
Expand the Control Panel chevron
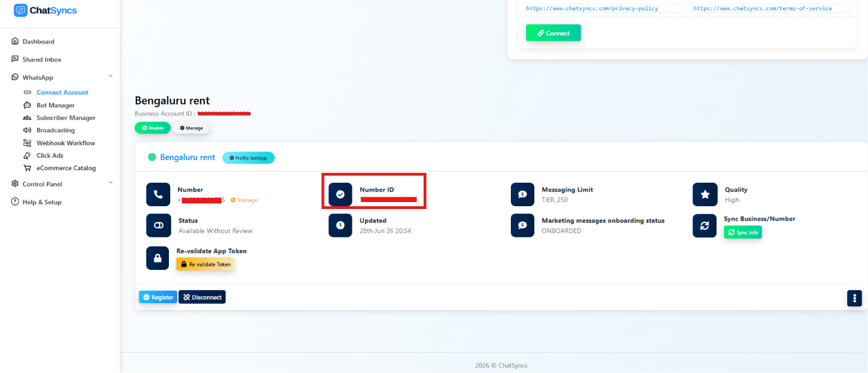[111, 183]
